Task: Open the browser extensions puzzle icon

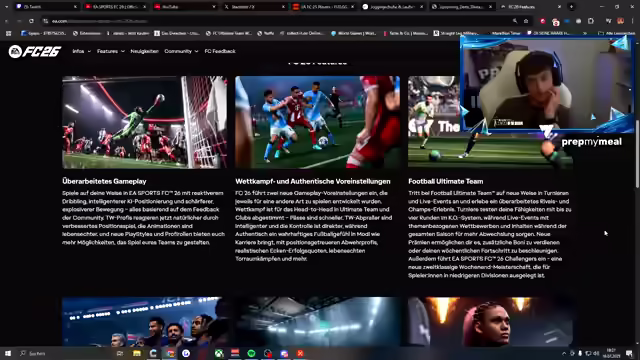Action: click(591, 21)
